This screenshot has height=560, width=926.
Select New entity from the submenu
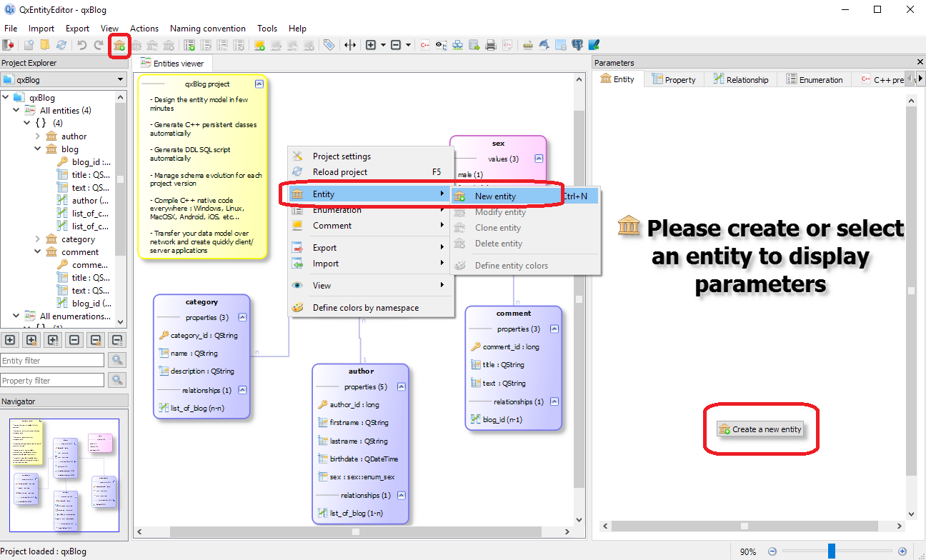(x=495, y=196)
